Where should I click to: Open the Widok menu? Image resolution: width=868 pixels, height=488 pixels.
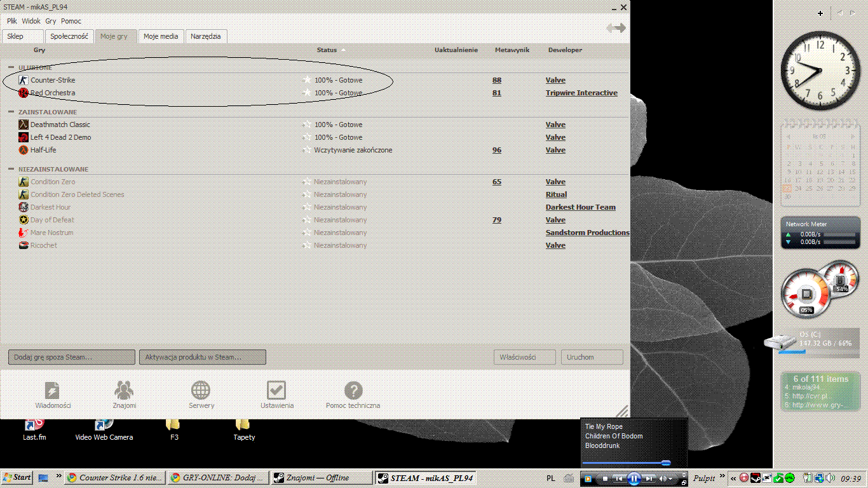(x=31, y=21)
